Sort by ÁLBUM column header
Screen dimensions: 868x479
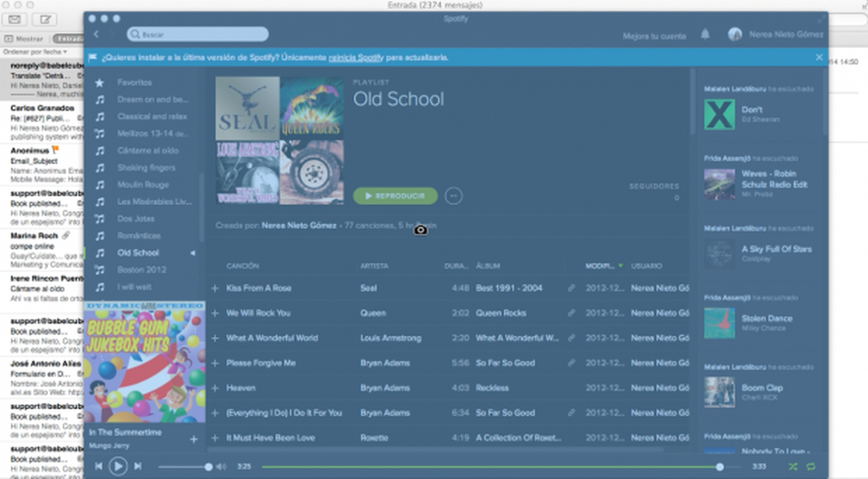coord(488,266)
